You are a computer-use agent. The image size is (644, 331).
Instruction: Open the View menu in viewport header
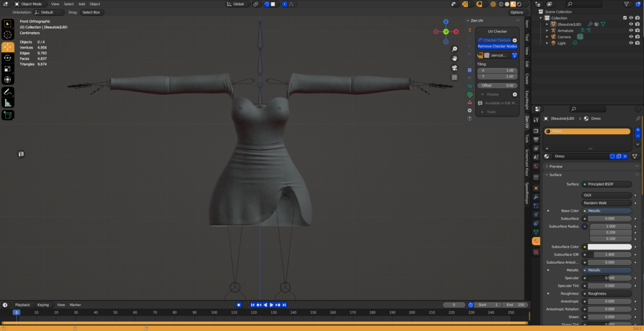[55, 4]
